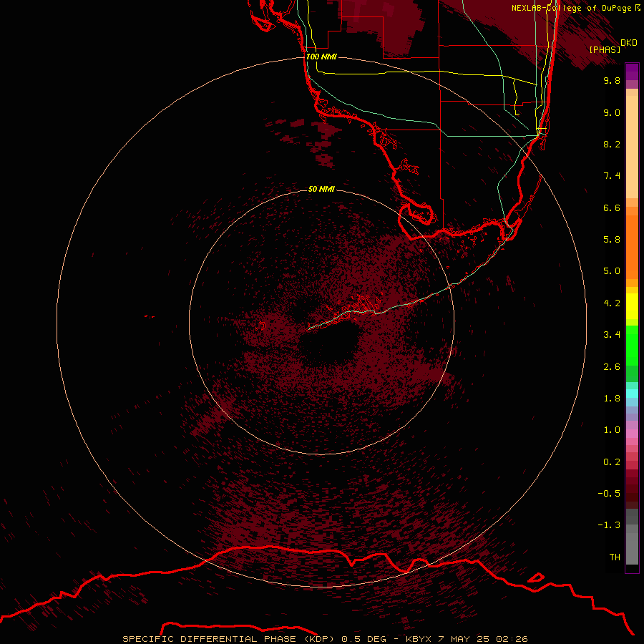Click the 0.2 scale value
Image resolution: width=644 pixels, height=644 pixels.
tap(612, 462)
